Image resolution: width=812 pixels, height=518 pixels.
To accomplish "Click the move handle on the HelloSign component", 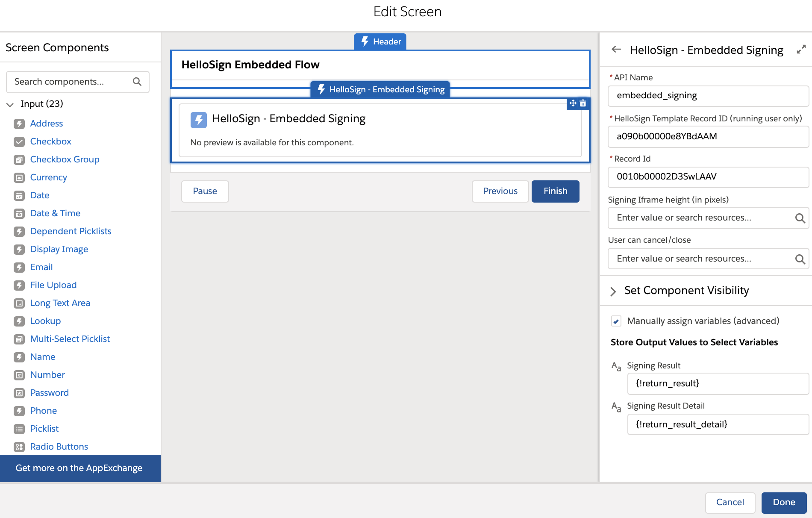I will coord(573,103).
